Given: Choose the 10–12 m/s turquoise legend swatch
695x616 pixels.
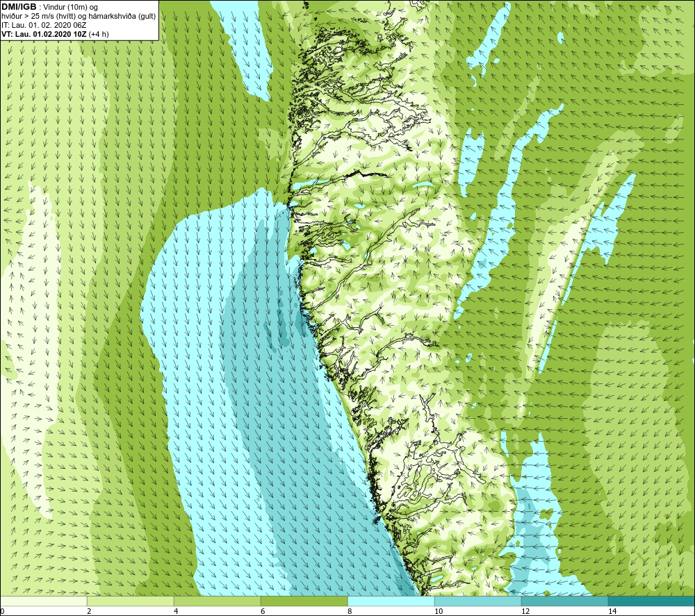Looking at the screenshot, I should coord(478,601).
